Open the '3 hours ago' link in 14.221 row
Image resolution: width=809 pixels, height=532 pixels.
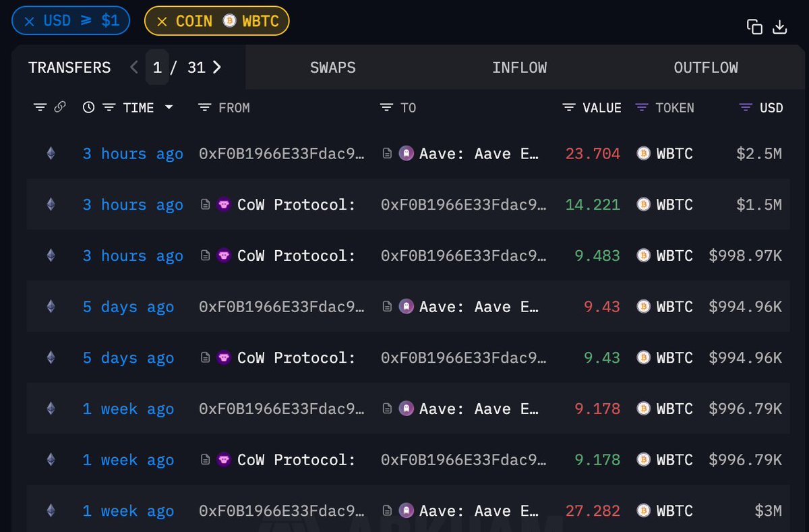click(133, 205)
